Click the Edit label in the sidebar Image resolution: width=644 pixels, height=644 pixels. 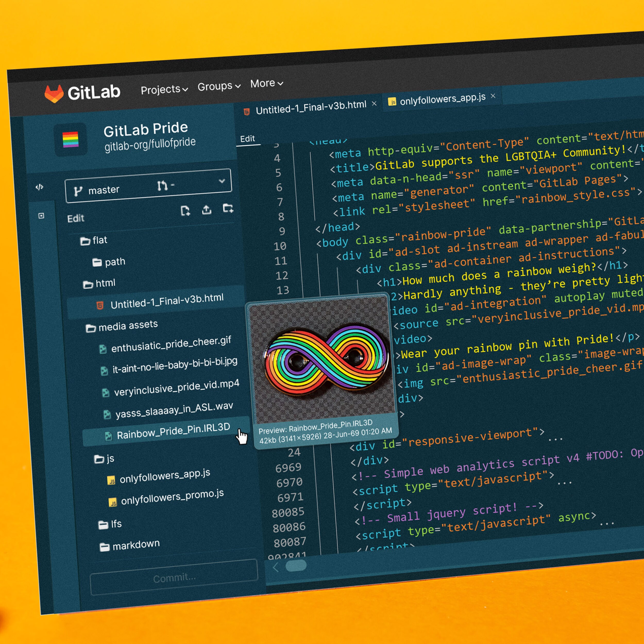click(76, 218)
